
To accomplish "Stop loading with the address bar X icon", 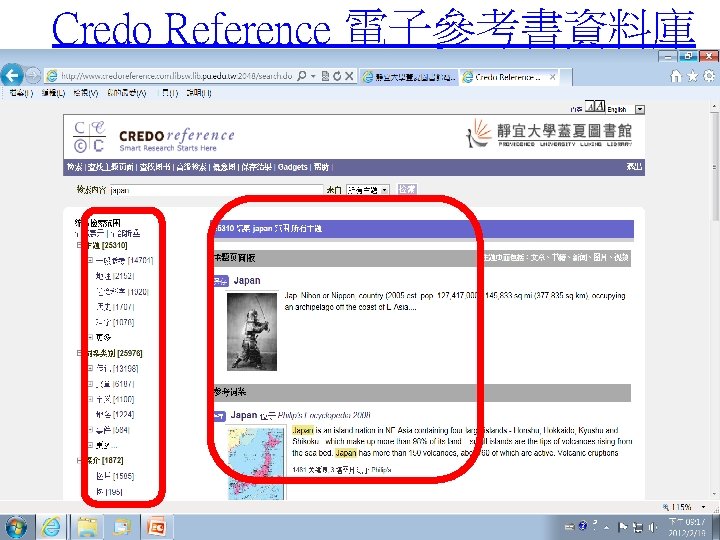I will [x=349, y=76].
